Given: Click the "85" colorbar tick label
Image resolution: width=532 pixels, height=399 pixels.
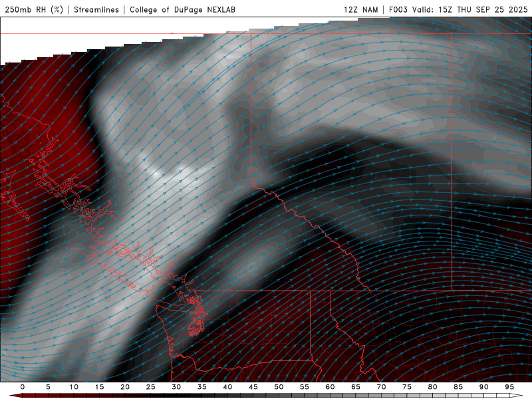Looking at the screenshot, I should (x=458, y=387).
